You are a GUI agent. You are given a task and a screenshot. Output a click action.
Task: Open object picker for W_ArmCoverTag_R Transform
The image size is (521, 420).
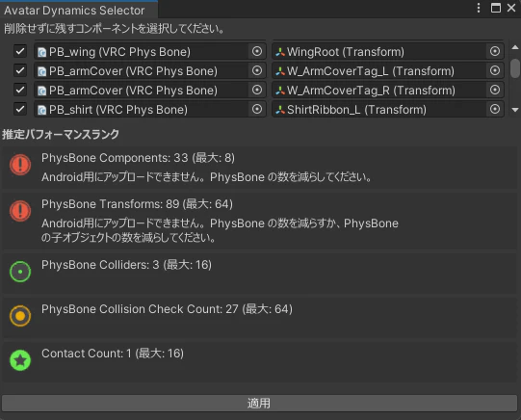[x=495, y=90]
